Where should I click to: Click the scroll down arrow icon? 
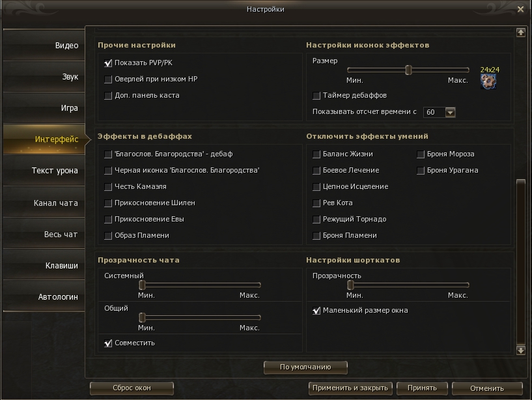[x=521, y=350]
